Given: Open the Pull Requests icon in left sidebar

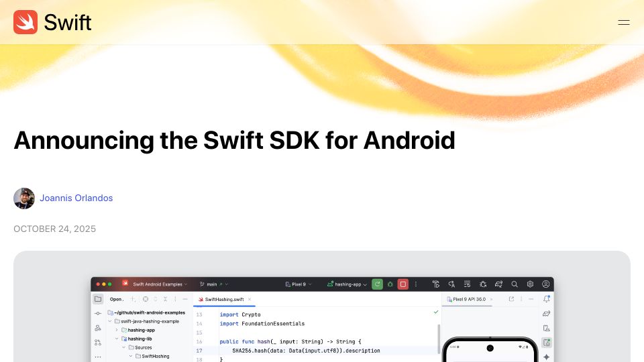Looking at the screenshot, I should 98,343.
